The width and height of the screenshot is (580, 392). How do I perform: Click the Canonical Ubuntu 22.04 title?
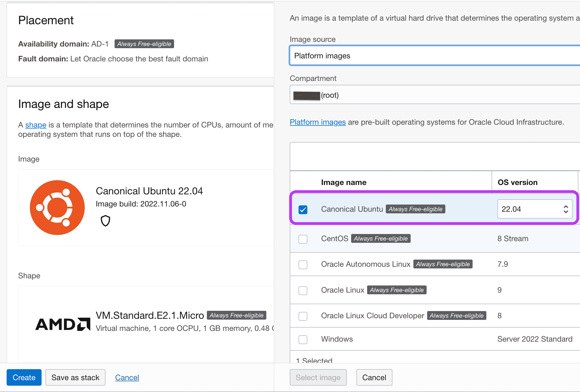149,191
